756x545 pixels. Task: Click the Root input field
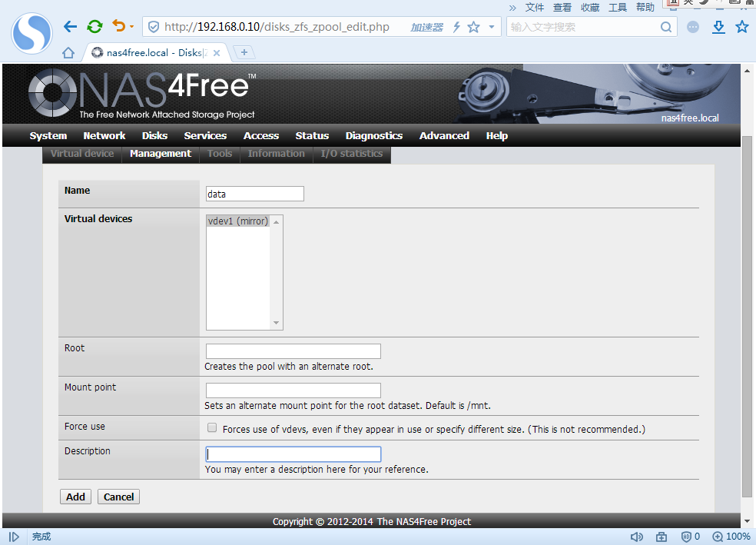tap(293, 351)
